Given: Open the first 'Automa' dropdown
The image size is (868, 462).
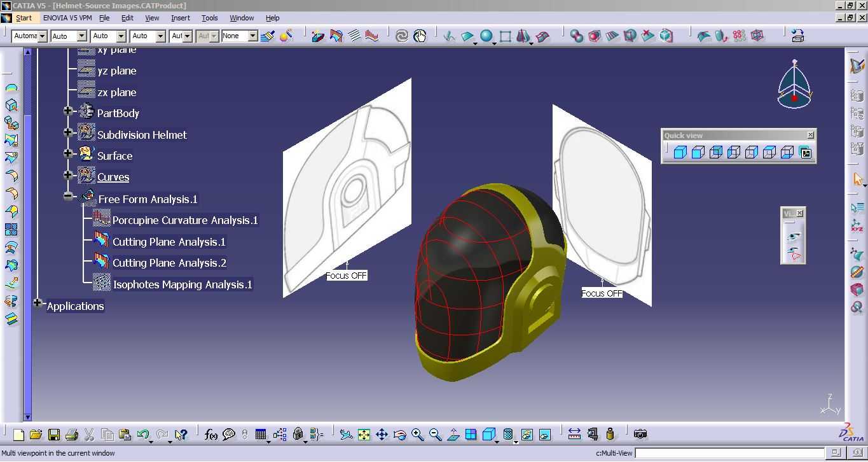Looking at the screenshot, I should (x=42, y=36).
